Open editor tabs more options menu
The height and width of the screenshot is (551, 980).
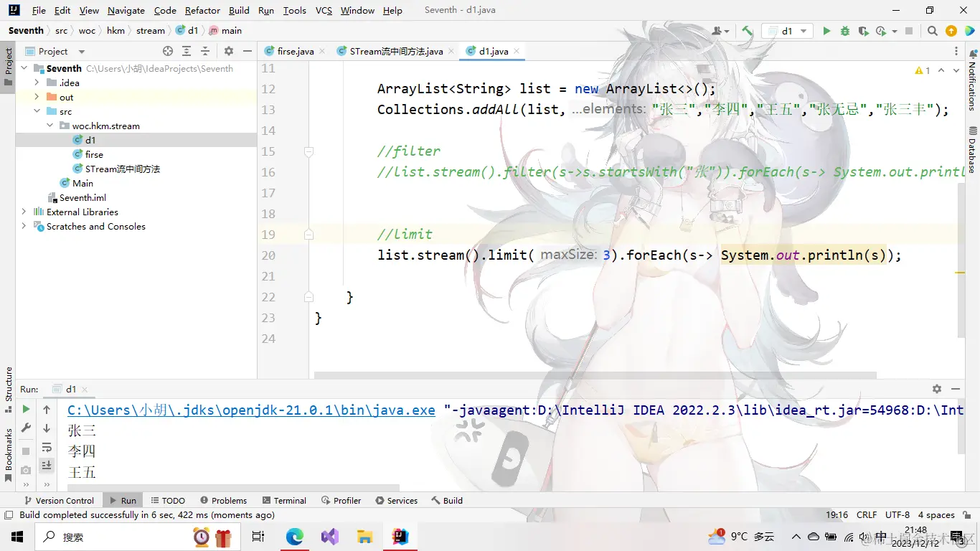point(956,51)
